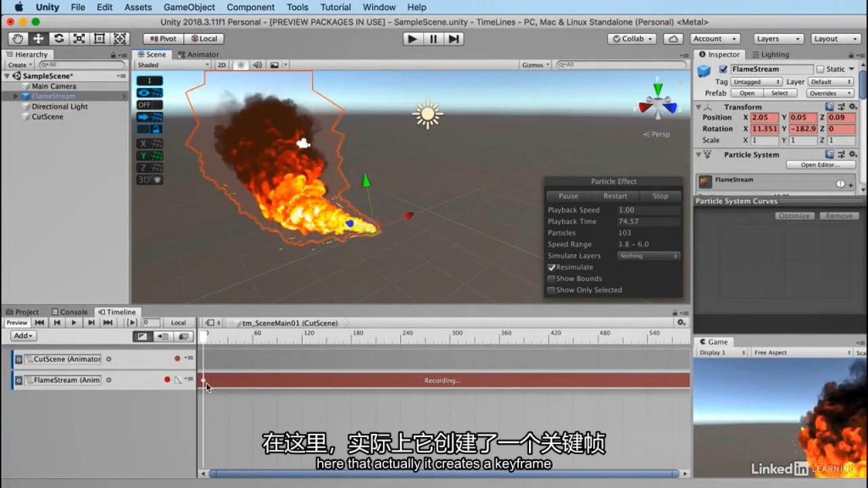Enable Show Bounds checkbox
Viewport: 868px width, 488px height.
pyautogui.click(x=551, y=279)
